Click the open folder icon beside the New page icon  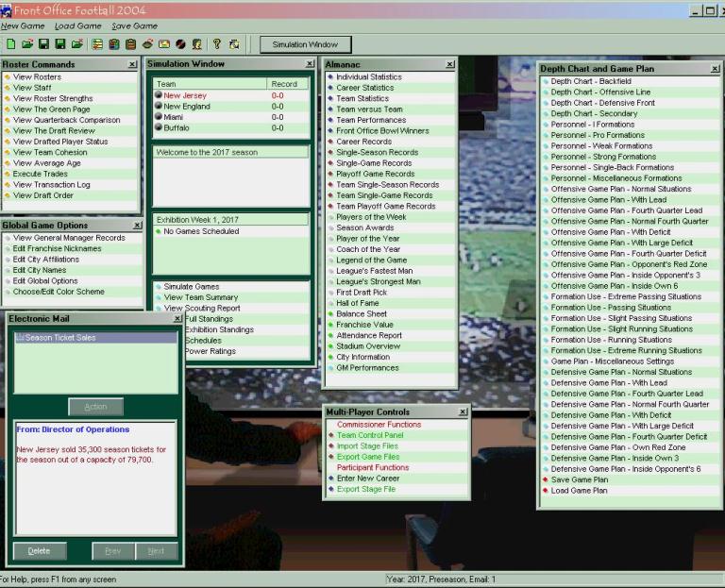tap(27, 44)
